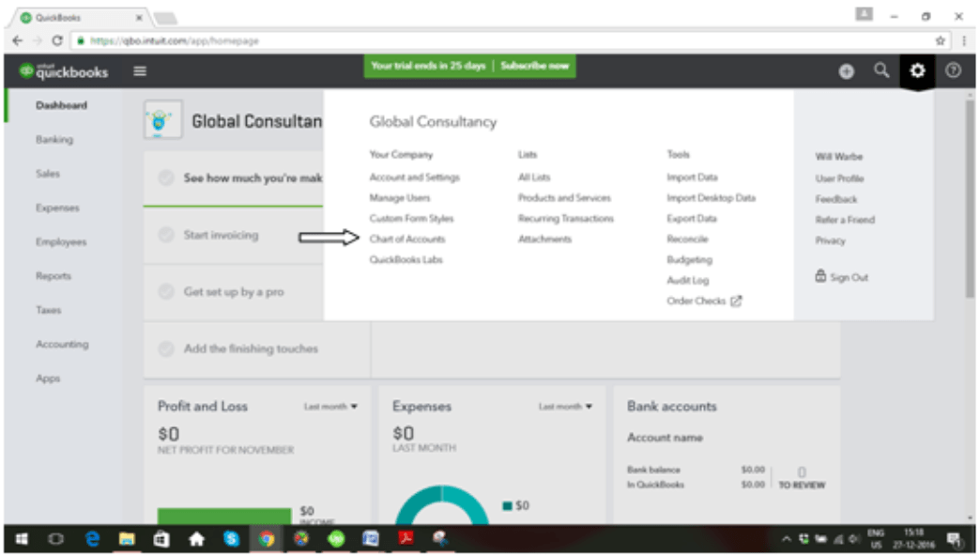980x556 pixels.
Task: Open Expenses 'Last month' dropdown
Action: click(566, 408)
